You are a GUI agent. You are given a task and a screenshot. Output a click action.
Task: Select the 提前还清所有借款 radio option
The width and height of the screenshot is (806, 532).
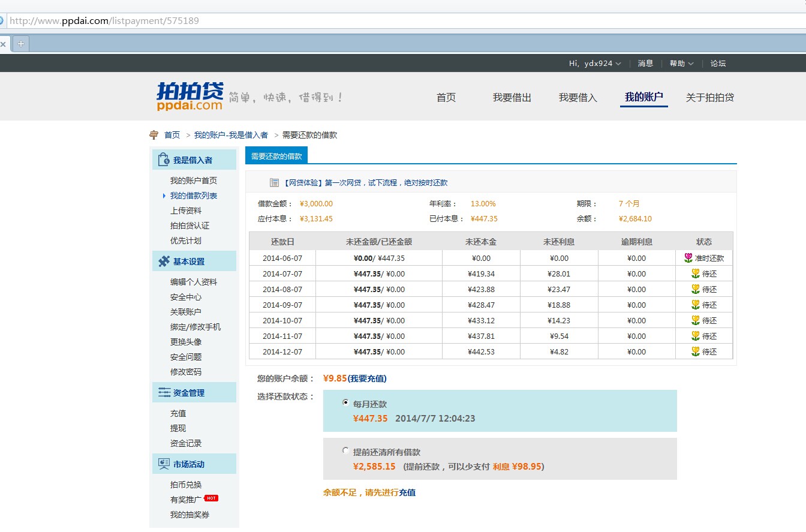345,450
